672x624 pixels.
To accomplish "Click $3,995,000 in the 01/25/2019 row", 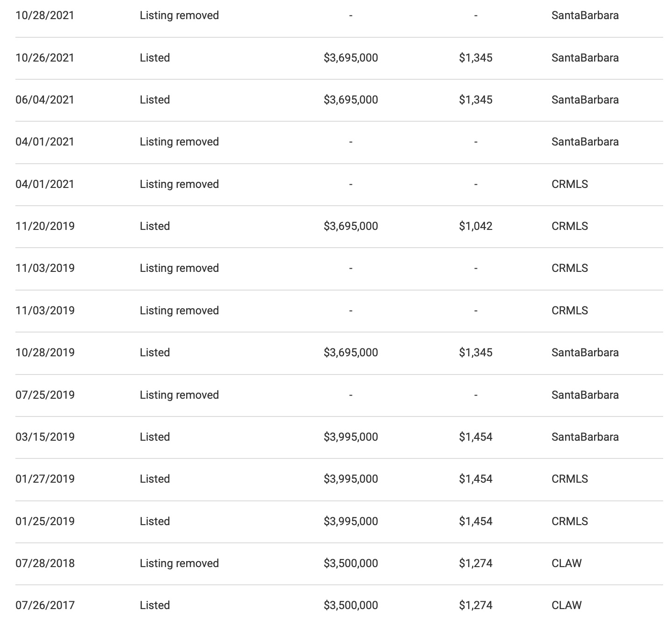I will point(350,521).
